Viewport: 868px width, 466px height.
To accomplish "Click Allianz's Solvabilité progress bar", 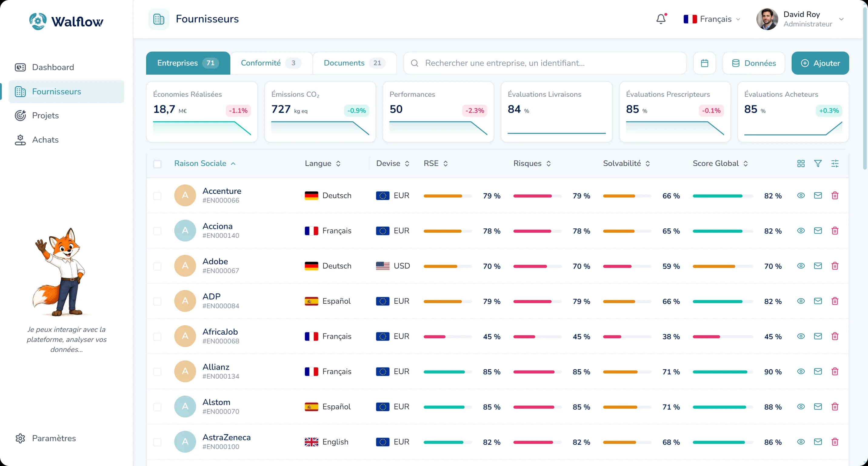I will click(x=627, y=372).
